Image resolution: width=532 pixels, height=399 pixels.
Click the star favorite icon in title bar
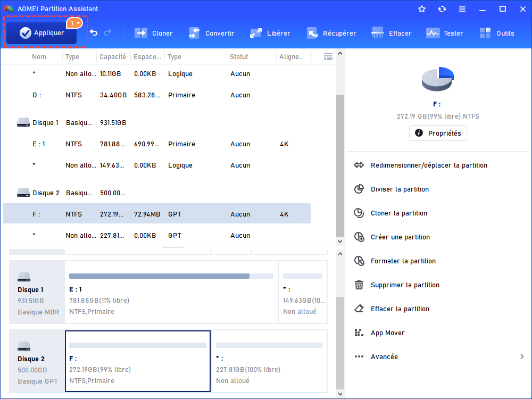pos(422,9)
